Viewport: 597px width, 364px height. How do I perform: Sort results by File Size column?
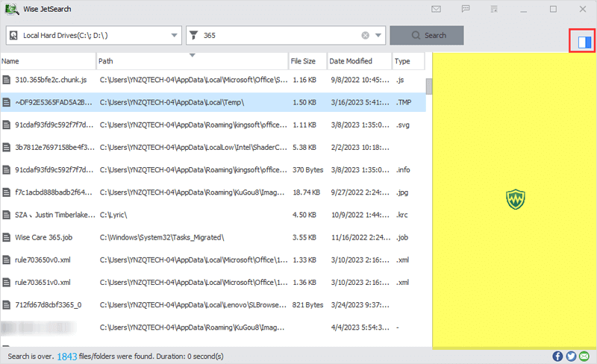(x=307, y=61)
